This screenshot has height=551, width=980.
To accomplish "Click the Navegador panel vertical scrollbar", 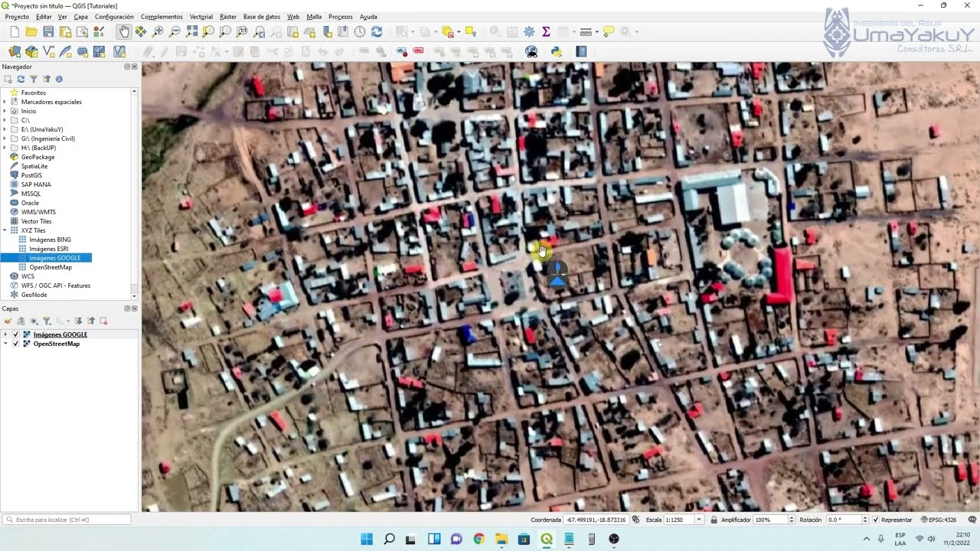I will [x=134, y=193].
